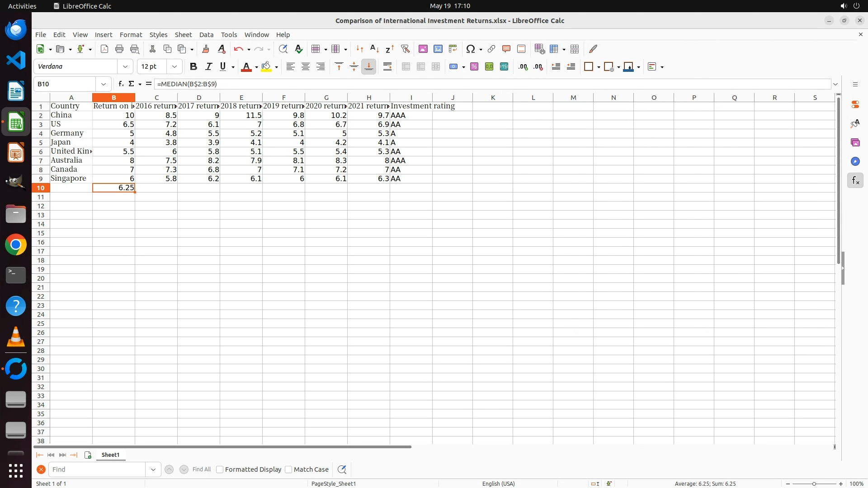Switch to the Sheet1 tab
Viewport: 868px width, 488px height.
(x=110, y=455)
